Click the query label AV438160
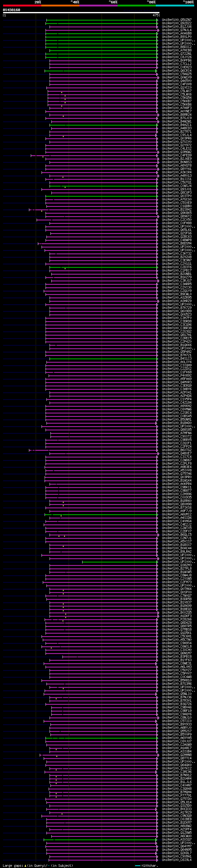197x868 pixels. coord(11,10)
